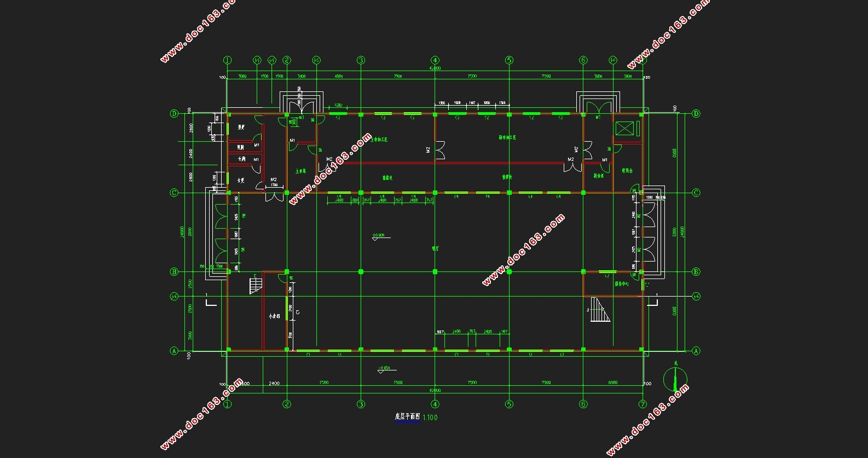The height and width of the screenshot is (458, 868).
Task: Select the 餐厅 room label
Action: [435, 248]
